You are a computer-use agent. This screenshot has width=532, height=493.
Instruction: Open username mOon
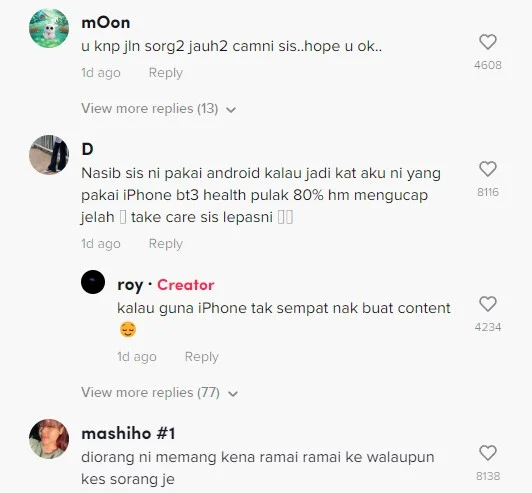pos(106,23)
